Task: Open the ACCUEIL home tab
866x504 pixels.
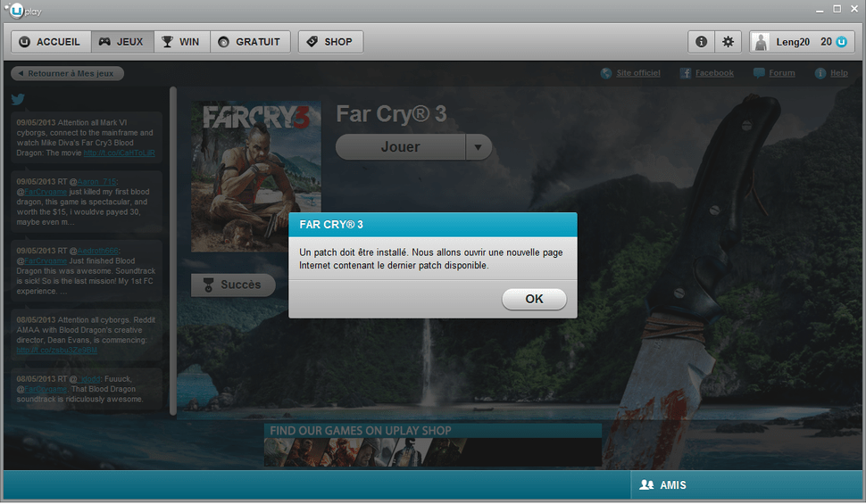Action: (51, 42)
